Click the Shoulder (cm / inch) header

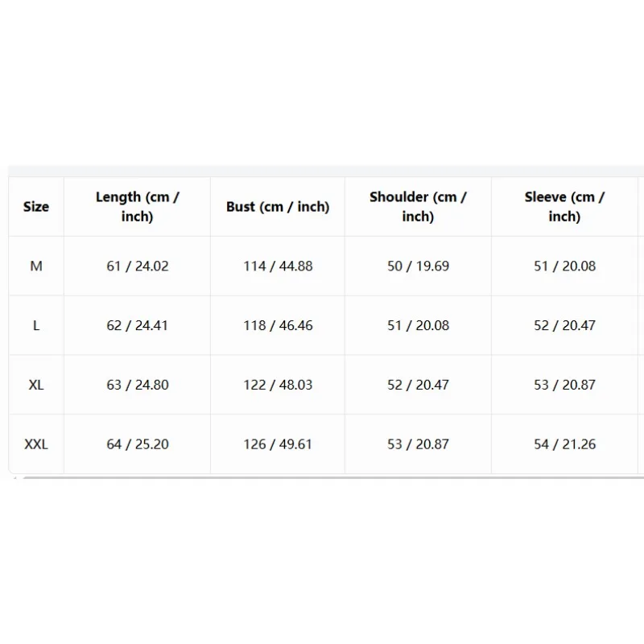(x=418, y=207)
